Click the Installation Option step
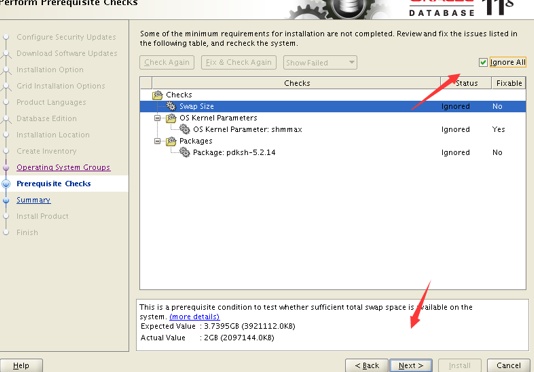Viewport: 534px width, 372px height. pyautogui.click(x=50, y=69)
